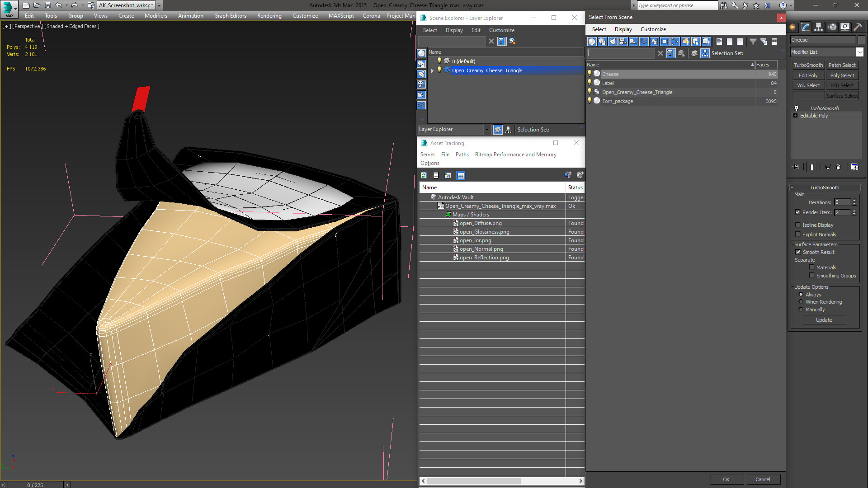Select When Rendering update option

point(801,302)
